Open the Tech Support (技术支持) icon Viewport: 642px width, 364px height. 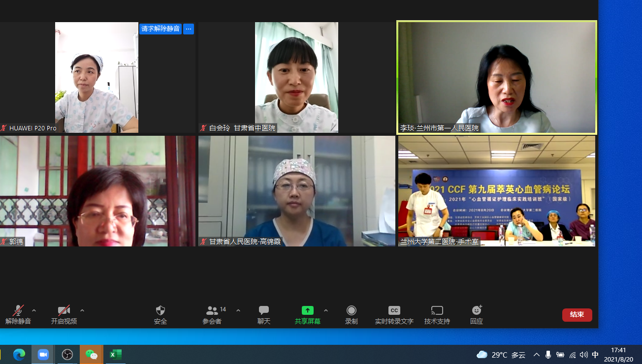[x=437, y=311]
